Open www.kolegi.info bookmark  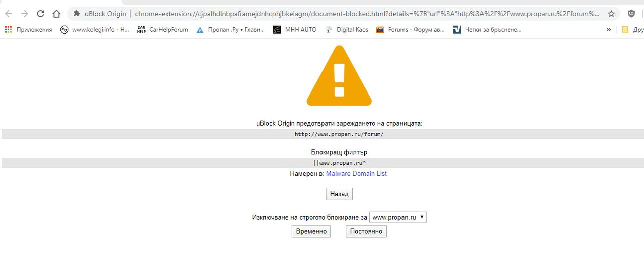(95, 30)
